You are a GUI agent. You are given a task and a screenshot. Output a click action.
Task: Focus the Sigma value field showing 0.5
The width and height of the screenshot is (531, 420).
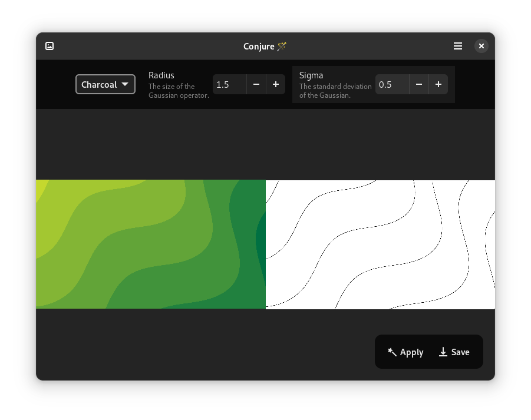click(391, 84)
